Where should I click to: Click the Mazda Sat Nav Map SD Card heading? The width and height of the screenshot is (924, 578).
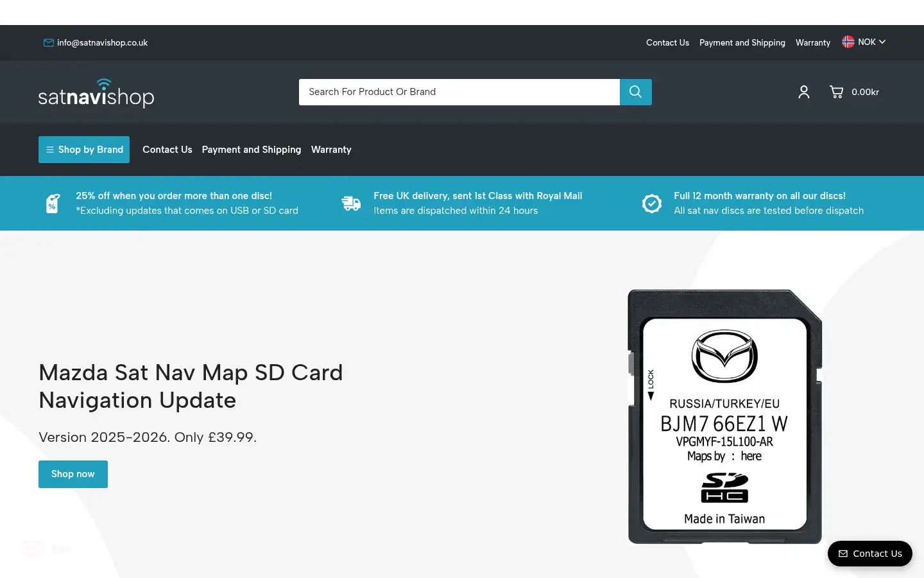coord(191,386)
